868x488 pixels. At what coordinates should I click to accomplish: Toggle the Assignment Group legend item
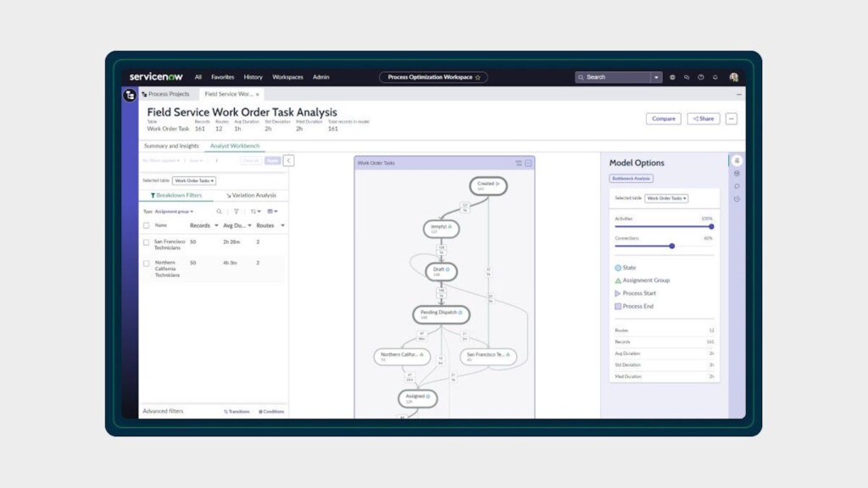643,280
